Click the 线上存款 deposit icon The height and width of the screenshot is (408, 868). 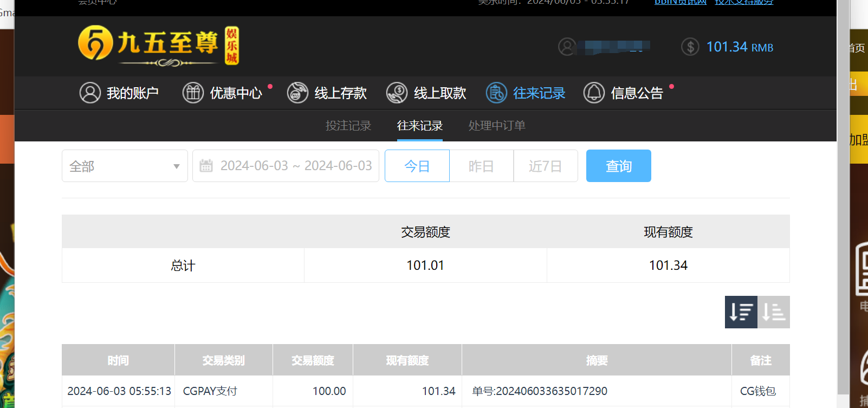tap(297, 93)
